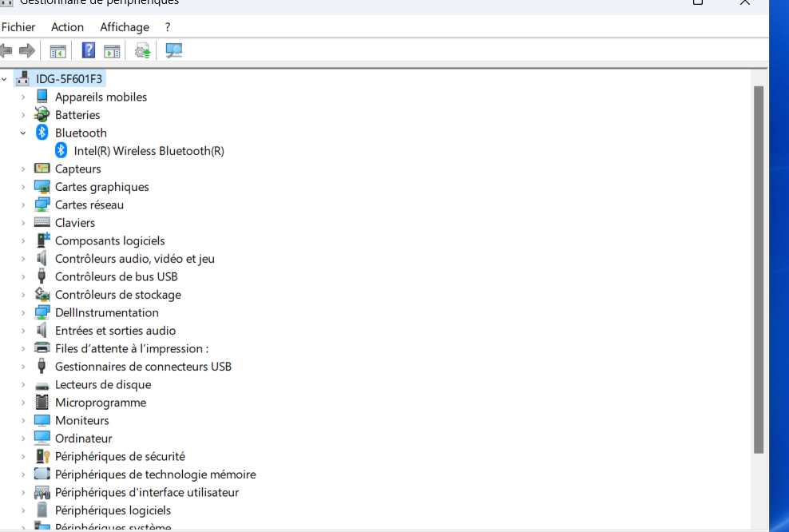Viewport: 789px width, 532px height.
Task: Expand Contrôleurs audio, vidéo et jeu
Action: point(23,259)
